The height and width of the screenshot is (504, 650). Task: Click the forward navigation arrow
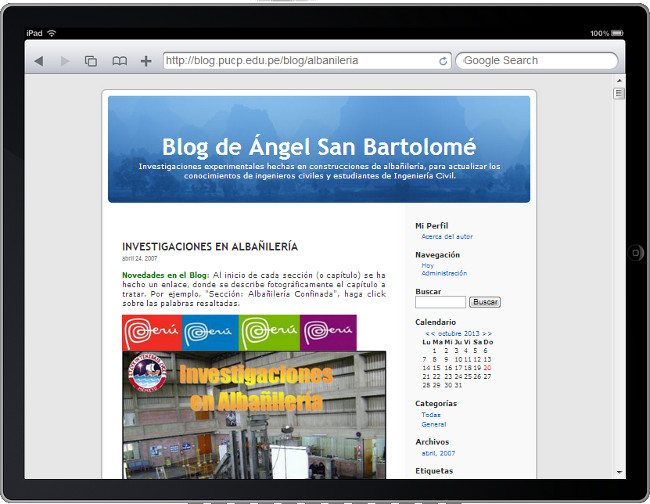pos(65,61)
